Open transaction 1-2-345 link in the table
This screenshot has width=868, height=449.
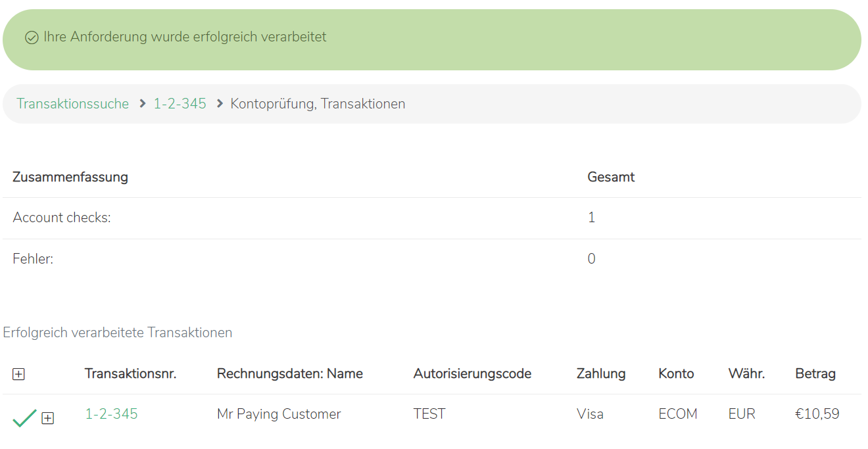(x=111, y=414)
